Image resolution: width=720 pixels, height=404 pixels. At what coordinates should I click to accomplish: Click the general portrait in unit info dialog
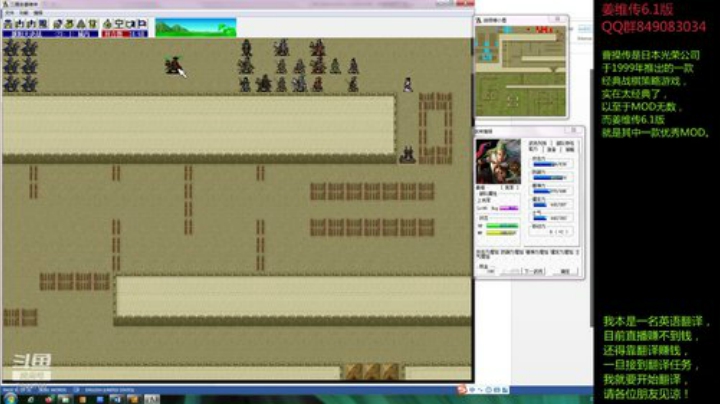tap(498, 162)
